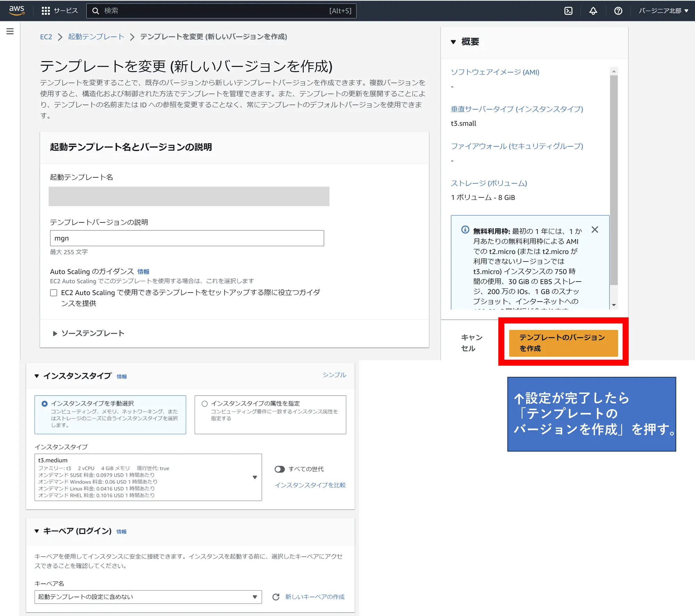Open the t3.medium instance type dropdown

click(x=148, y=477)
